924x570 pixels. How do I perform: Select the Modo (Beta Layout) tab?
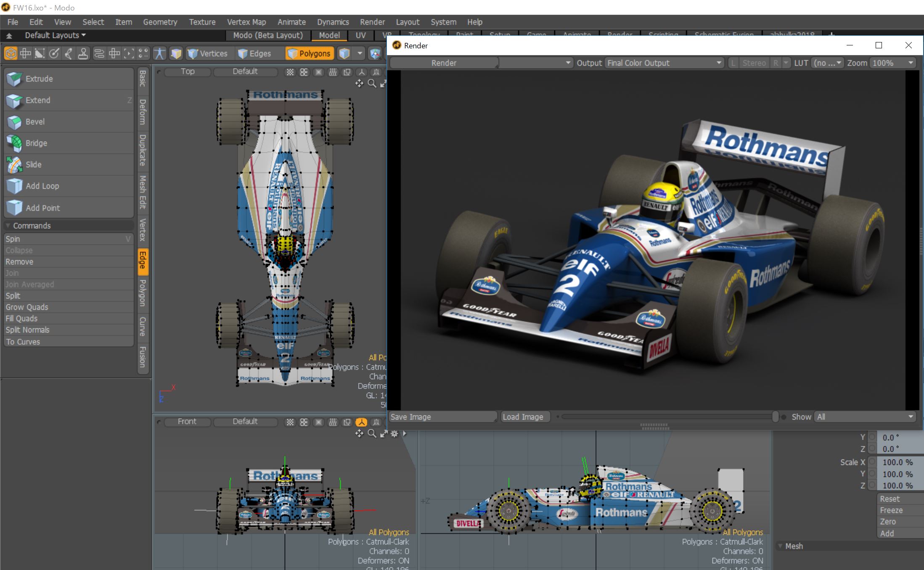(x=268, y=35)
